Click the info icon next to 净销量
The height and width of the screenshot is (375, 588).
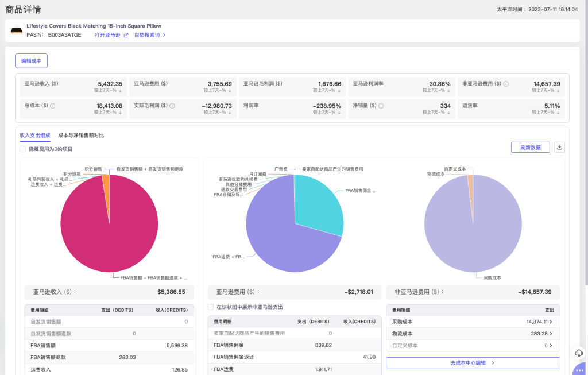(381, 106)
